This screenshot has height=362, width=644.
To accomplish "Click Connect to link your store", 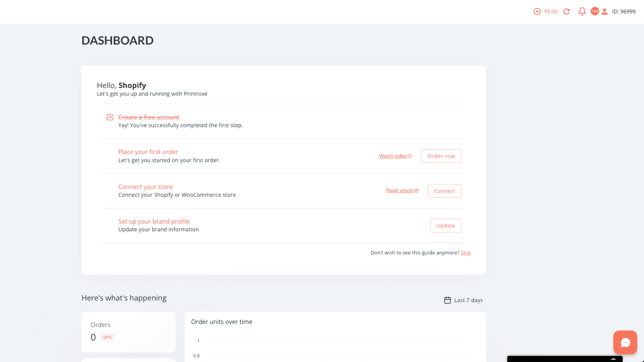I will point(444,191).
